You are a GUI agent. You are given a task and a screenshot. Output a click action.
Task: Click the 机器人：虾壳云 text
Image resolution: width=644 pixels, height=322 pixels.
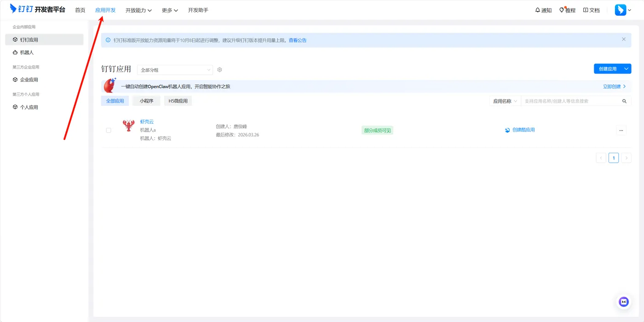[155, 138]
